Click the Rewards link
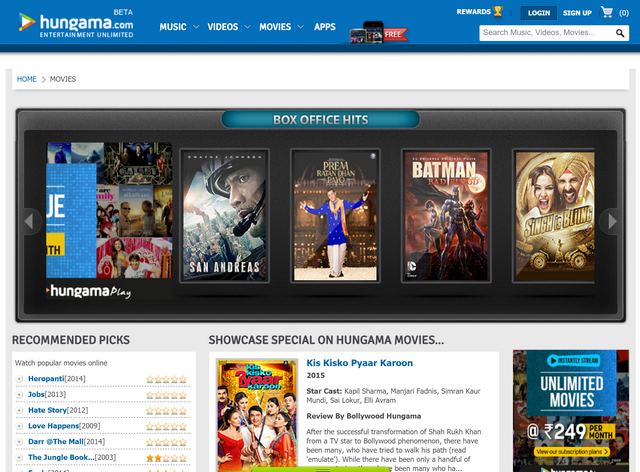Screen dimensions: 640x472 pos(473,12)
